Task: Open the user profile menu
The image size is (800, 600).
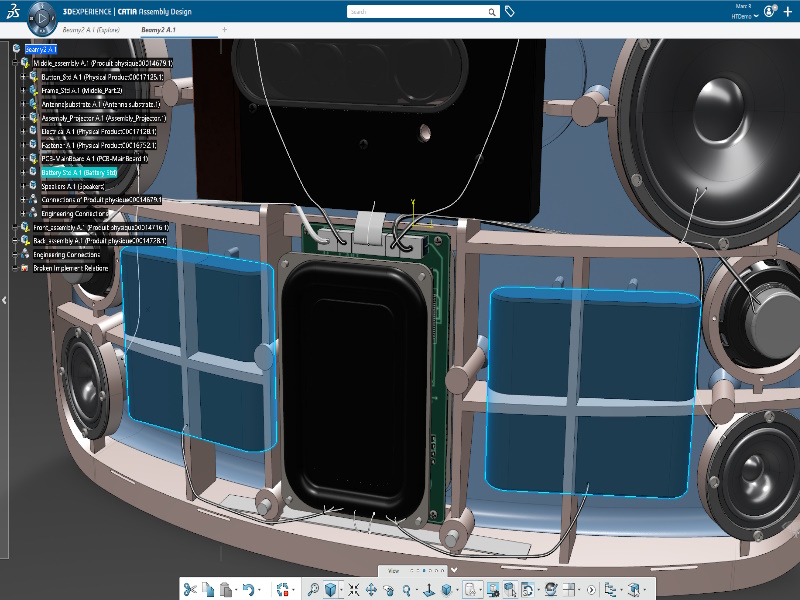Action: coord(769,12)
